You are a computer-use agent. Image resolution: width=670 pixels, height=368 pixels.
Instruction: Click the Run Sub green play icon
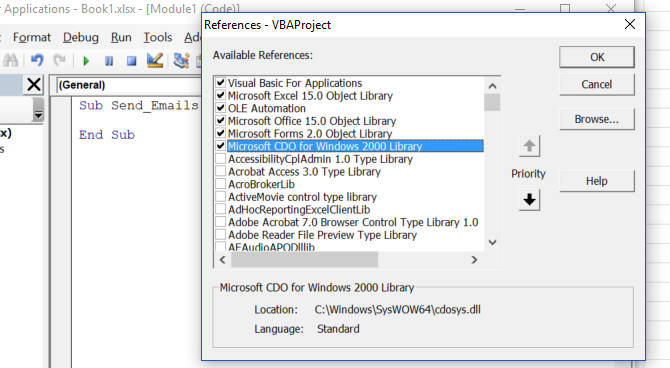click(86, 61)
